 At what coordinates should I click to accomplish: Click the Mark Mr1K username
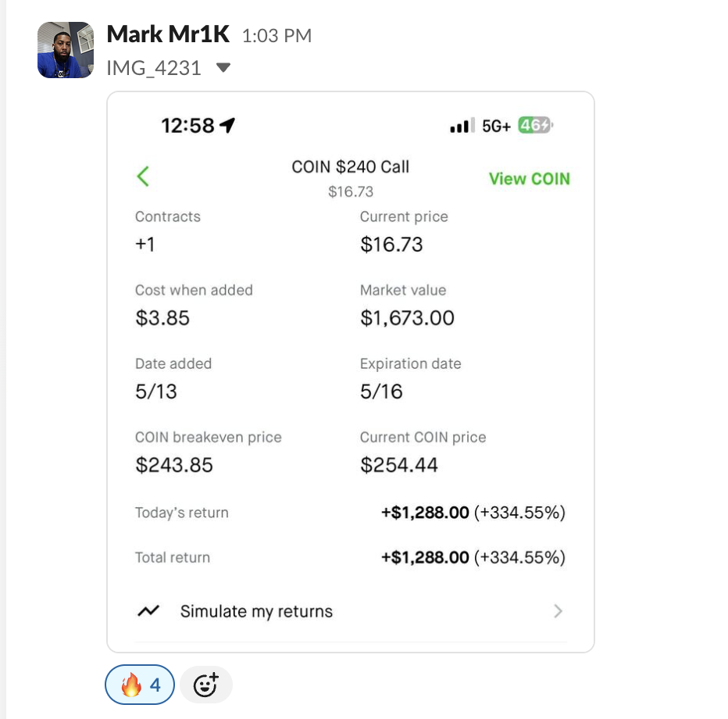point(169,34)
